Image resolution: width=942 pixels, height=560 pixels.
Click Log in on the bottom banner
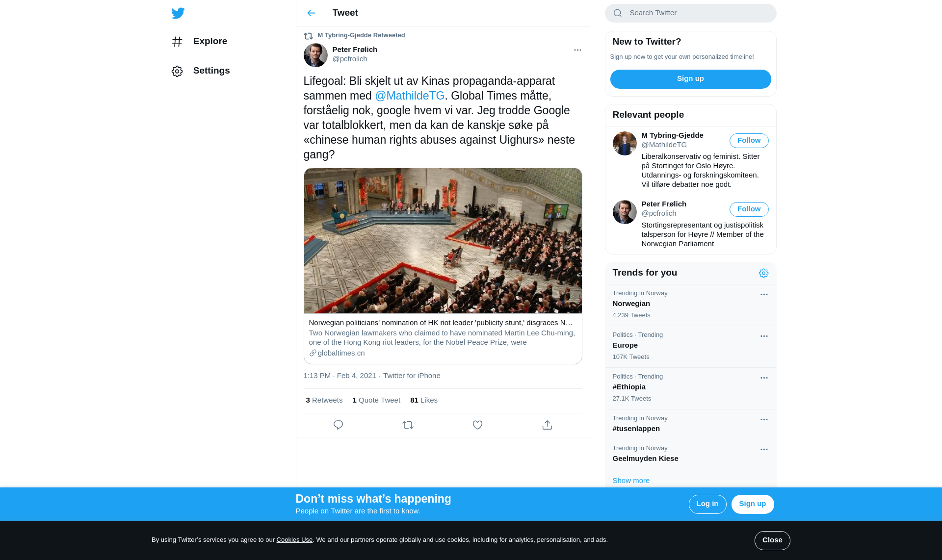707,504
